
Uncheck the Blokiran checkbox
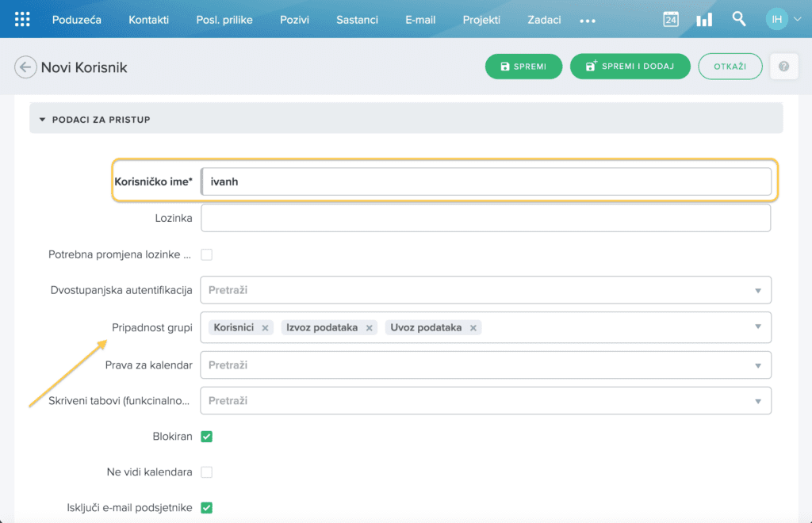pyautogui.click(x=206, y=436)
